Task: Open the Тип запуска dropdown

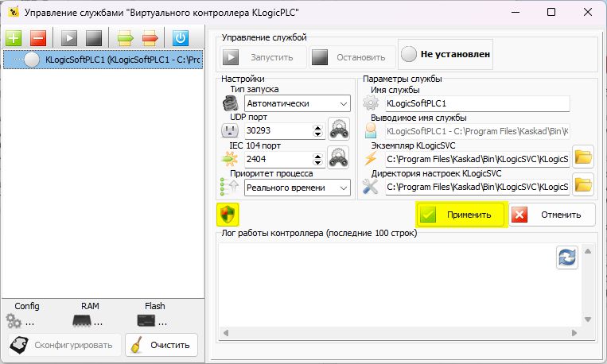Action: 298,103
